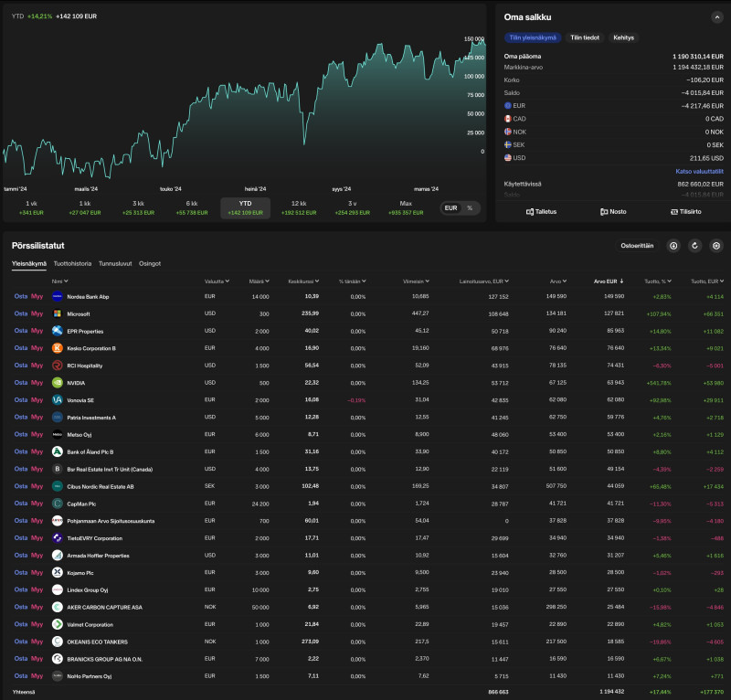Click the Nordea Bank Abp logo

coord(58,296)
